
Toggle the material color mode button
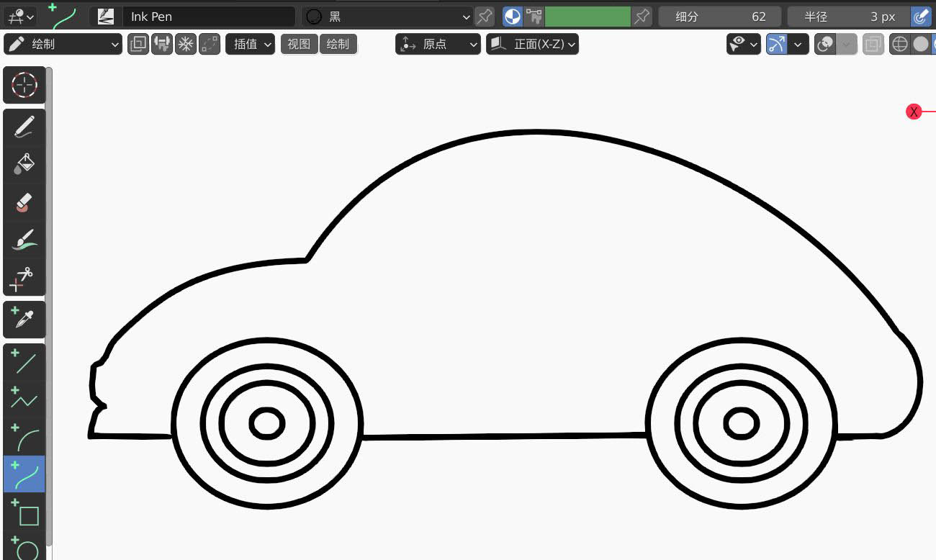[512, 17]
